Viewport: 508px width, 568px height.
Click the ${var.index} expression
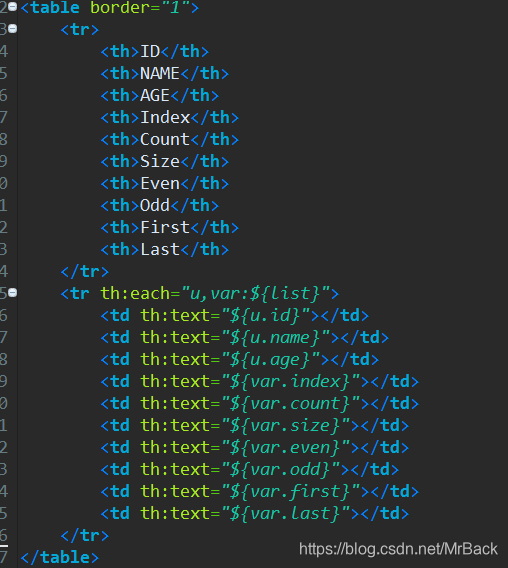(x=290, y=382)
